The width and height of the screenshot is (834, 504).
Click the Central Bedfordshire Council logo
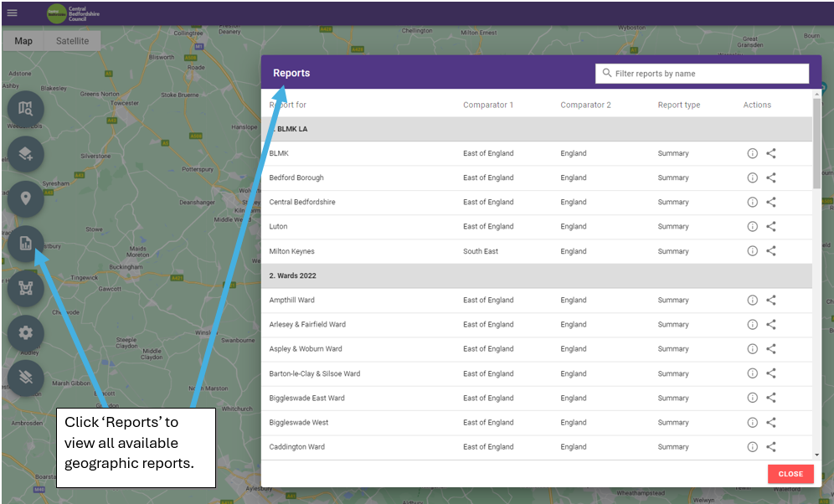[73, 13]
